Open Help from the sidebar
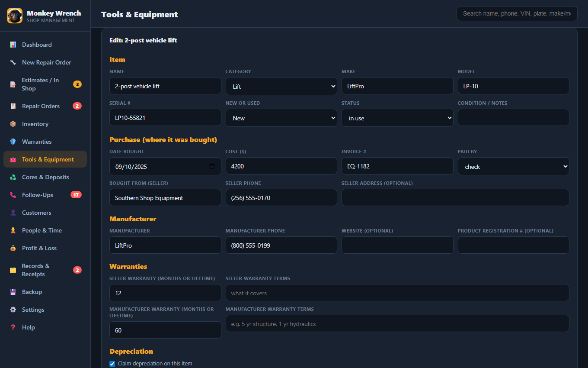This screenshot has height=368, width=588. coord(45,327)
